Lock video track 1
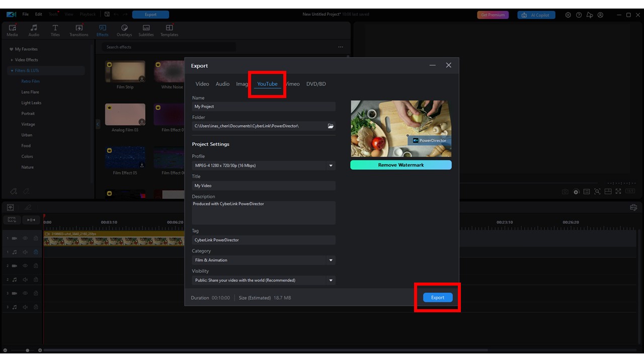644x362 pixels. click(x=36, y=238)
